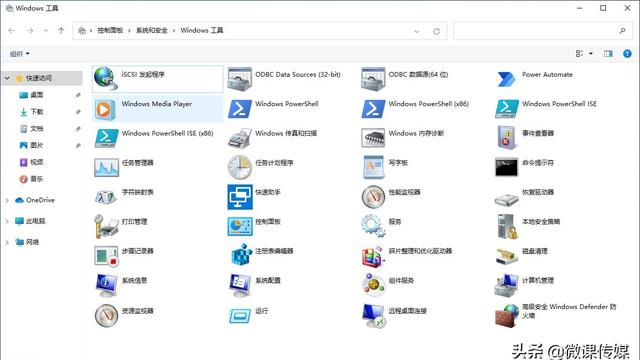Expand the 网络 tree node
The width and height of the screenshot is (640, 360).
point(7,242)
